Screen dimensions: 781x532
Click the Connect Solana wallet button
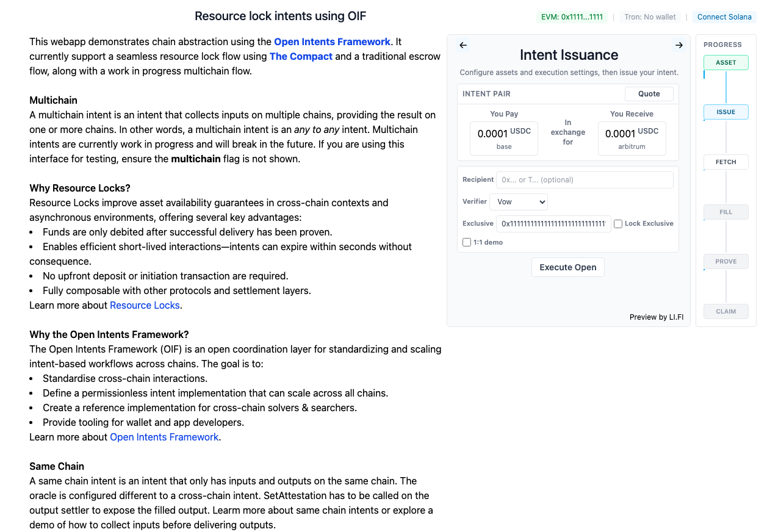[724, 17]
